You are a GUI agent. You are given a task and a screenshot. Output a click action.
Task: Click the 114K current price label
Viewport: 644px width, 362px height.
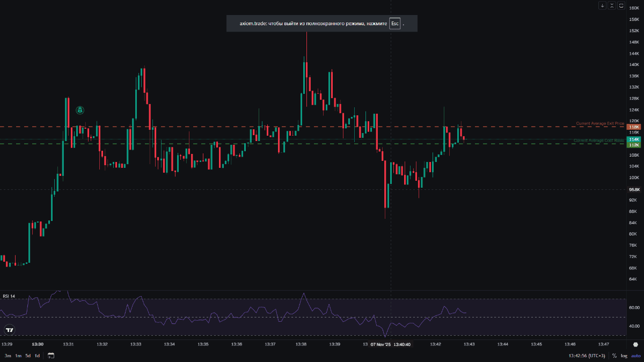click(634, 139)
